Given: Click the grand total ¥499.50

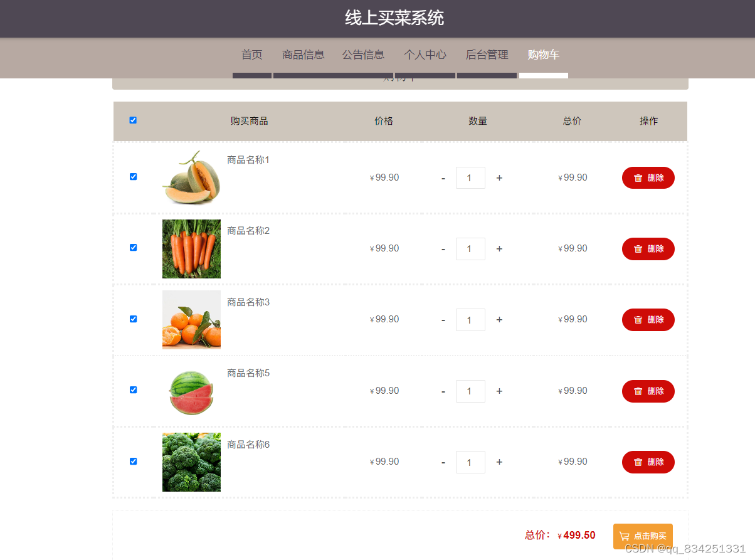Looking at the screenshot, I should click(x=576, y=536).
